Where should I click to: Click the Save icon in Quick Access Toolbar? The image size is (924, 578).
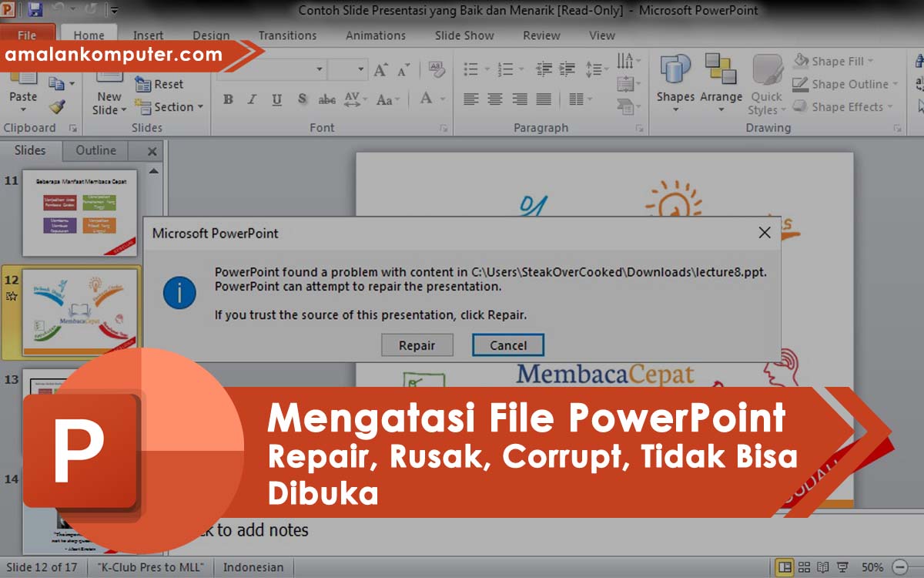coord(35,10)
